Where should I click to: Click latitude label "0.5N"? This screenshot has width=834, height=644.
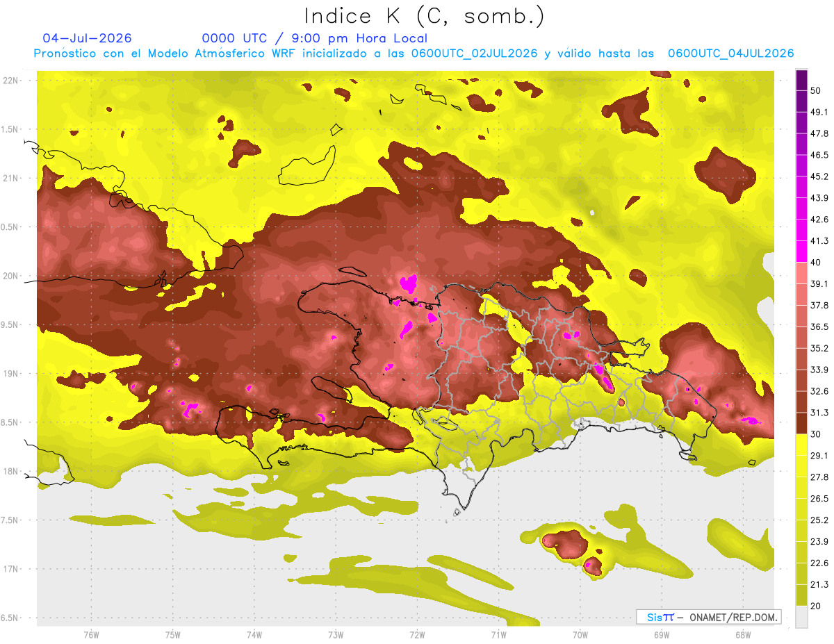8,227
